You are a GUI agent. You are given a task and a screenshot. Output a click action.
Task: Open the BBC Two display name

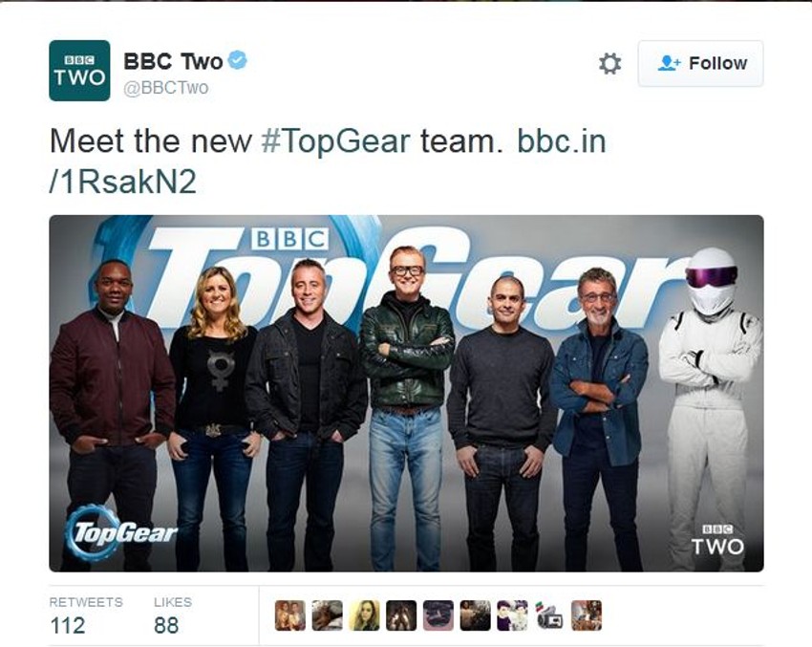pos(173,61)
